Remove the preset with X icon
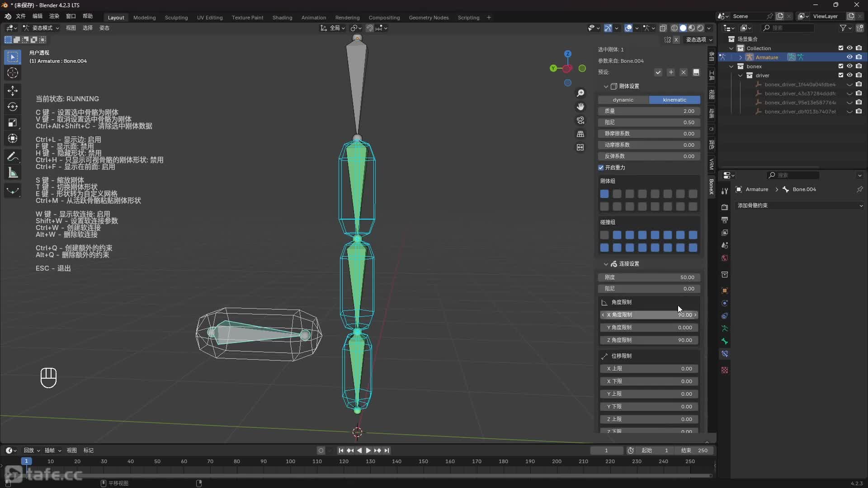Screen dimensions: 868x488 point(684,72)
